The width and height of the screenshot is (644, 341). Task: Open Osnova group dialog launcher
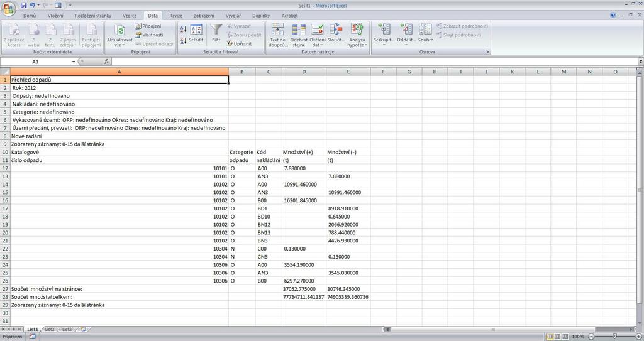pos(487,52)
